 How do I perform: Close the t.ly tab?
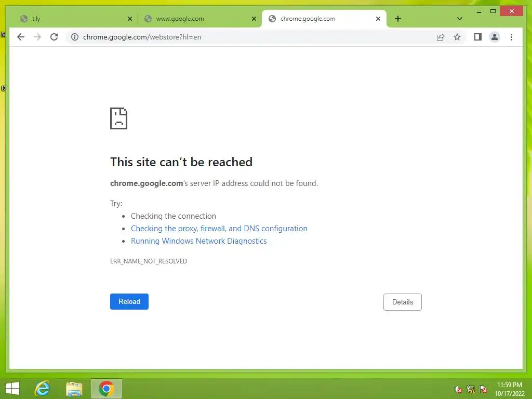tap(129, 19)
